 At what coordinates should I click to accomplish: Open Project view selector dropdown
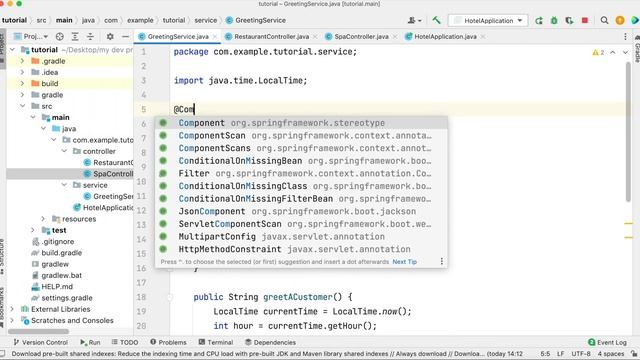pos(31,36)
